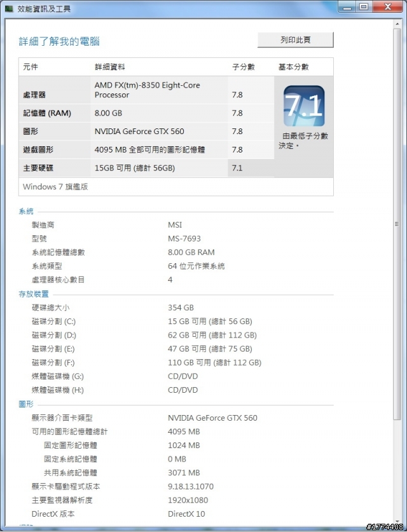Click NVIDIA GeForce GTX 560 in score table
Image resolution: width=407 pixels, height=532 pixels.
(139, 132)
